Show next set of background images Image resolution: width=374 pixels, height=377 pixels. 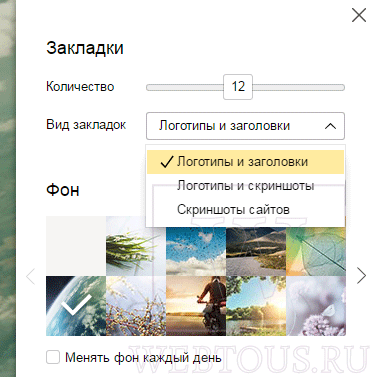click(x=361, y=276)
